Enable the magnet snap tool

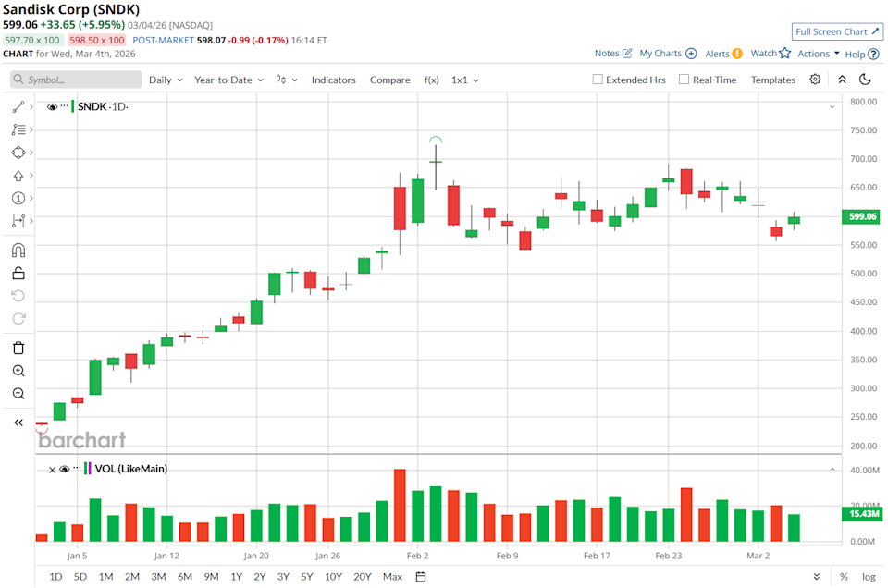(x=18, y=251)
